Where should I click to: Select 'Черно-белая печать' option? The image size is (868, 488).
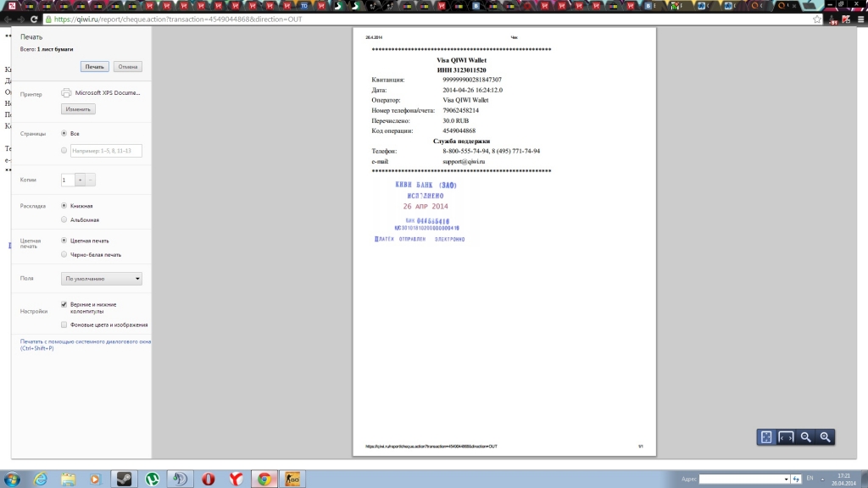click(x=64, y=254)
